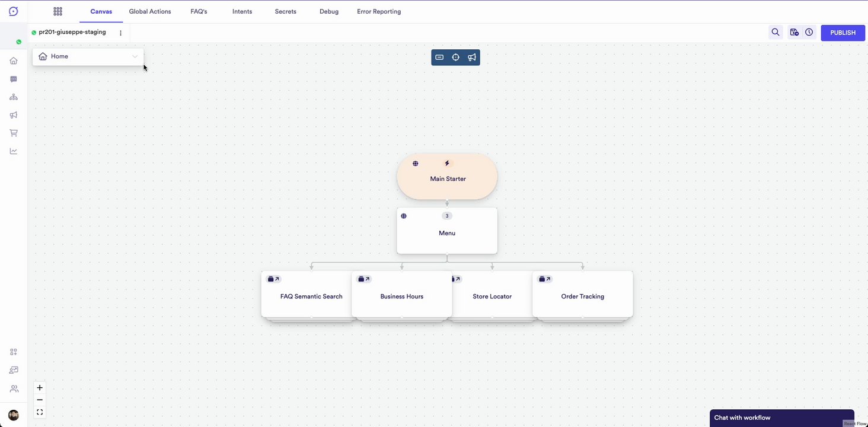Click the 3 badge on Menu node
The height and width of the screenshot is (427, 868).
click(447, 216)
